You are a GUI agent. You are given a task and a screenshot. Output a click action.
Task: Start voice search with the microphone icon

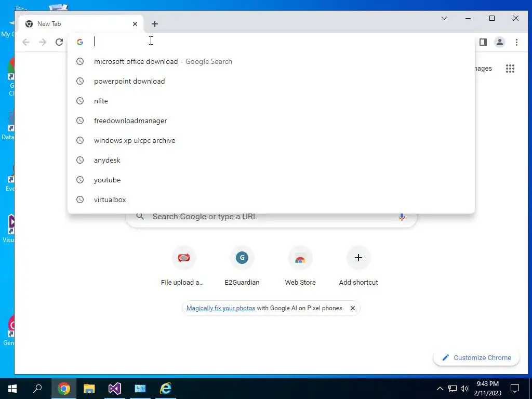coord(402,217)
